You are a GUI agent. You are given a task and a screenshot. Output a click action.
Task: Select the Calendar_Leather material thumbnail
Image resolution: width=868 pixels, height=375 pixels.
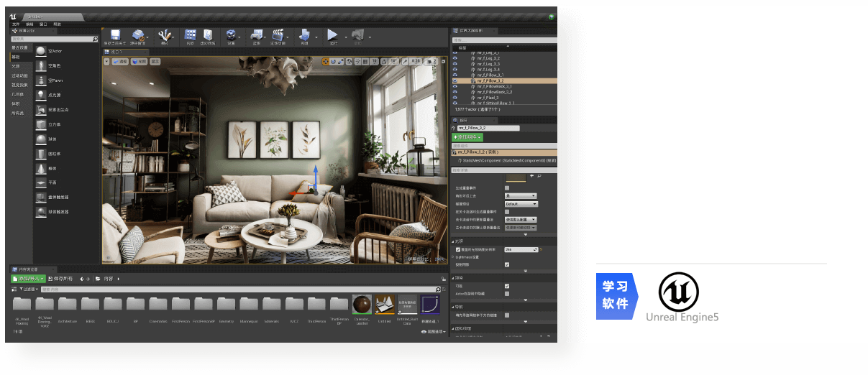coord(363,305)
